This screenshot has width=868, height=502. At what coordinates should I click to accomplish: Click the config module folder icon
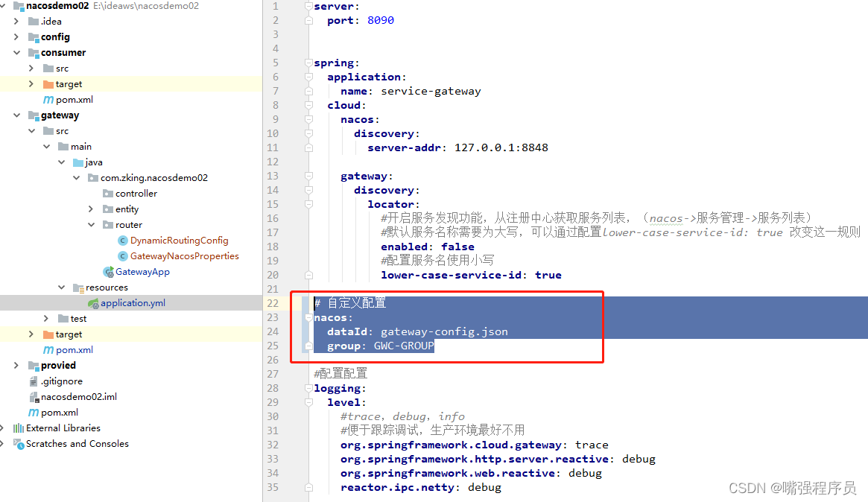coord(34,37)
